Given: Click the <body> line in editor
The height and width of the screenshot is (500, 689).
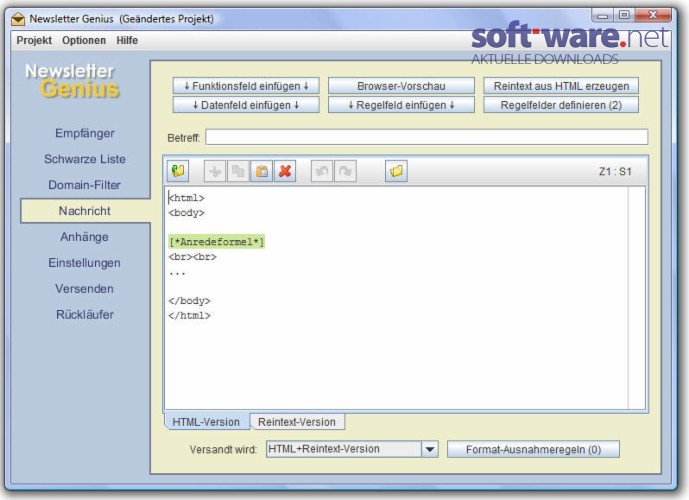Looking at the screenshot, I should [x=187, y=213].
